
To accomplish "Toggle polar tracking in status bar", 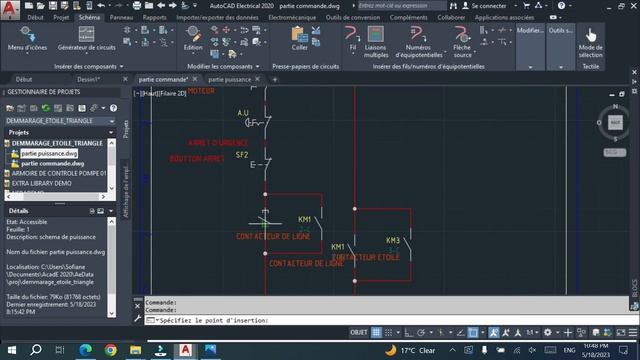I will coord(421,333).
